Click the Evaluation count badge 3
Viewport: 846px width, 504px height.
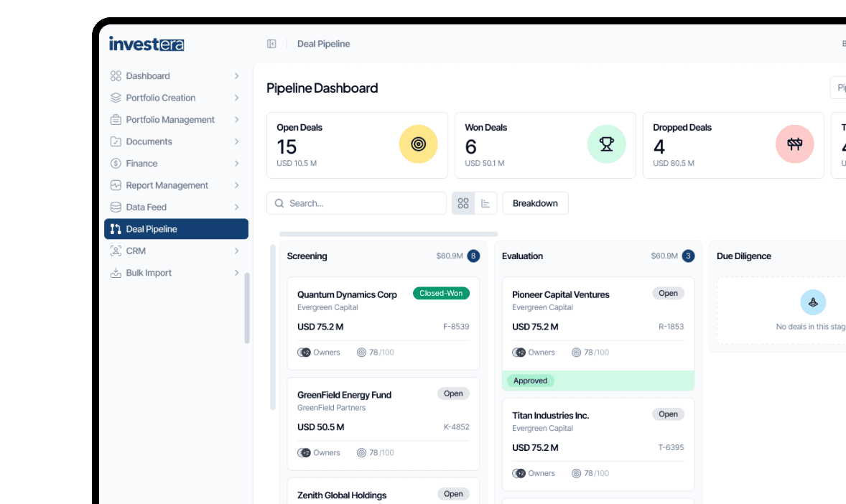tap(688, 256)
